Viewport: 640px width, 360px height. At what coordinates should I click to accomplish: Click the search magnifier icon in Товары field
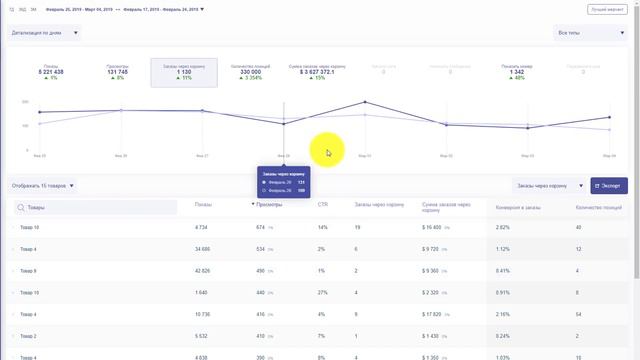click(x=21, y=208)
